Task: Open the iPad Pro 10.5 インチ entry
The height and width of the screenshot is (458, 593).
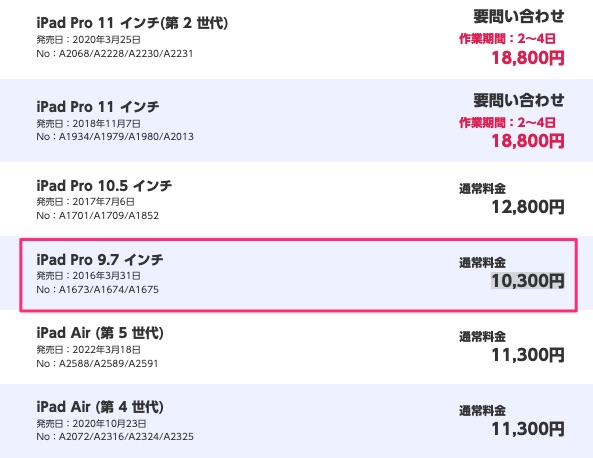Action: point(104,186)
